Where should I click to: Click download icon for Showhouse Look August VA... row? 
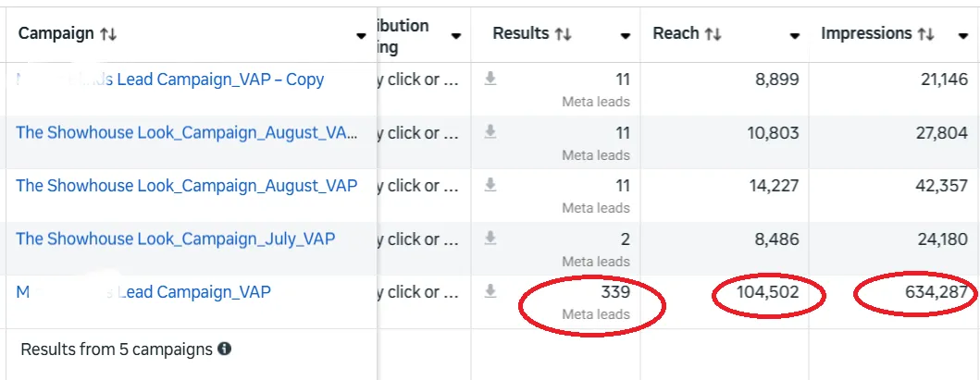tap(490, 132)
